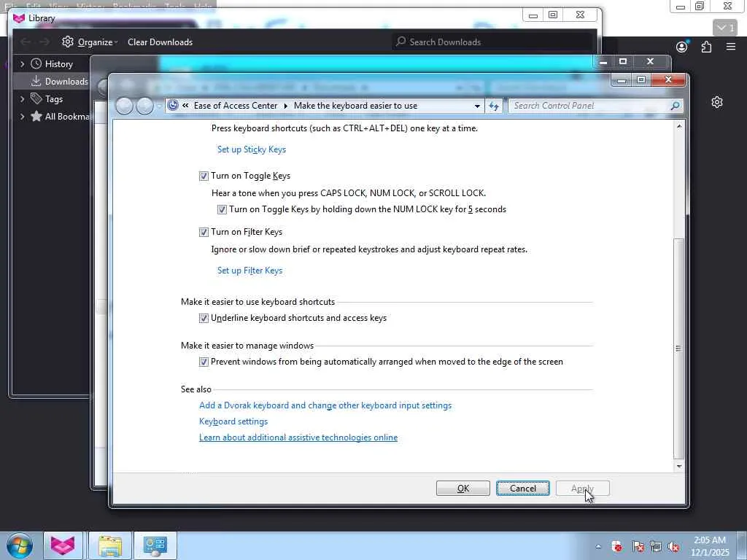This screenshot has height=560, width=747.
Task: Open Windows Start menu orb
Action: pos(20,545)
